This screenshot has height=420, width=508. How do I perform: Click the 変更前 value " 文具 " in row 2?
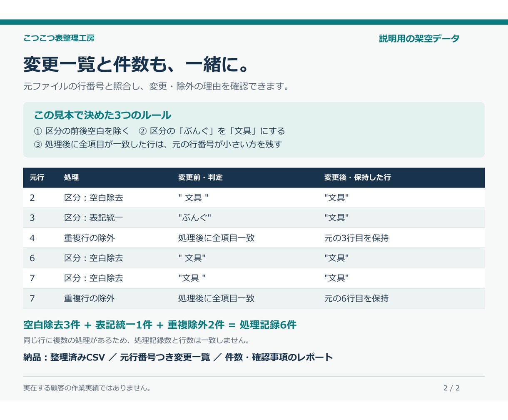click(x=193, y=198)
